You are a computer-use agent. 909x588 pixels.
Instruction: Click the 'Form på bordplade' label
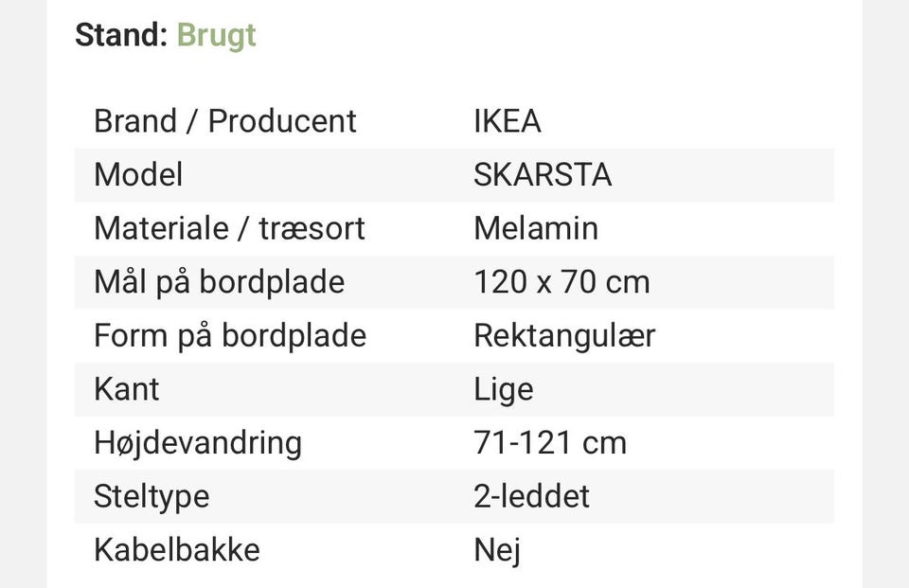click(x=230, y=335)
